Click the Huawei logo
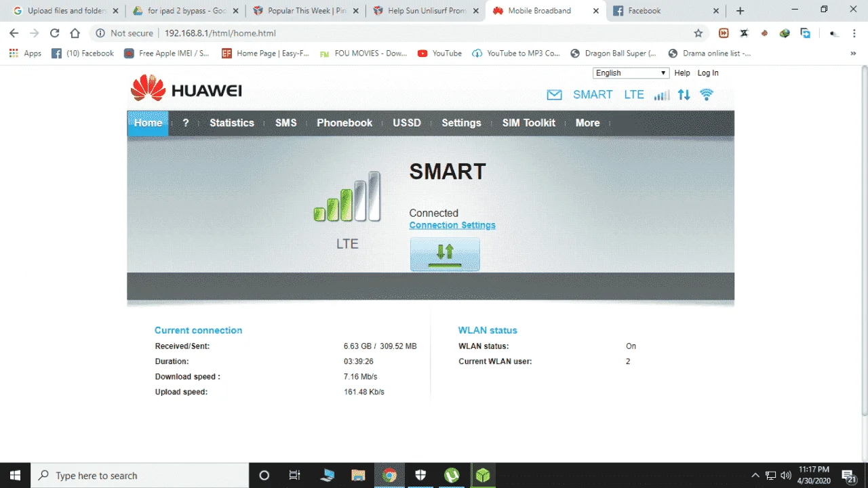 (186, 89)
